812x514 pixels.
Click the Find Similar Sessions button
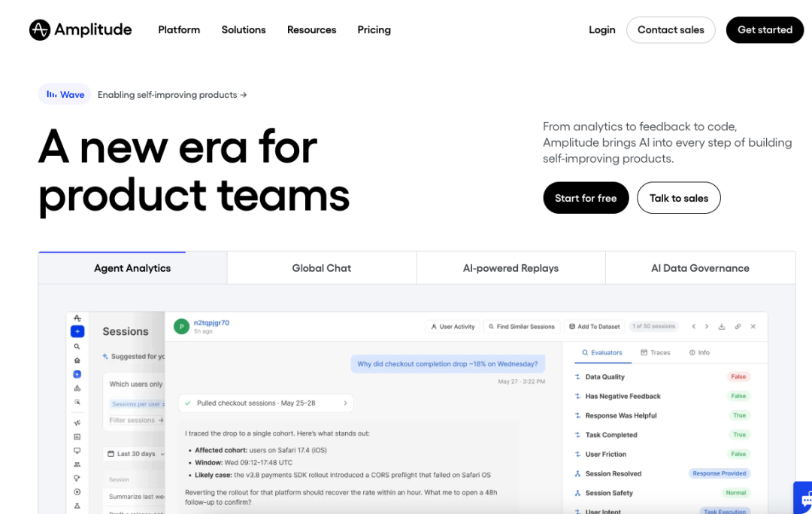coord(522,327)
